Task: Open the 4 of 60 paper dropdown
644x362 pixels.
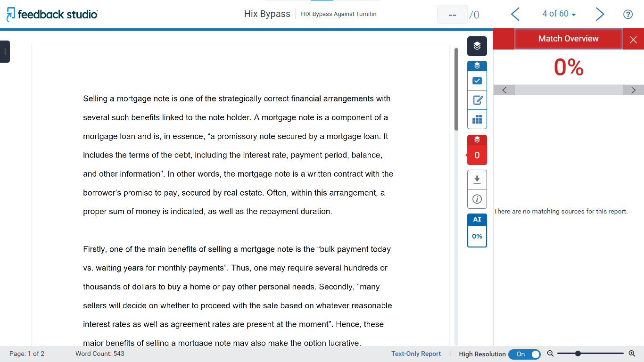Action: [x=559, y=14]
